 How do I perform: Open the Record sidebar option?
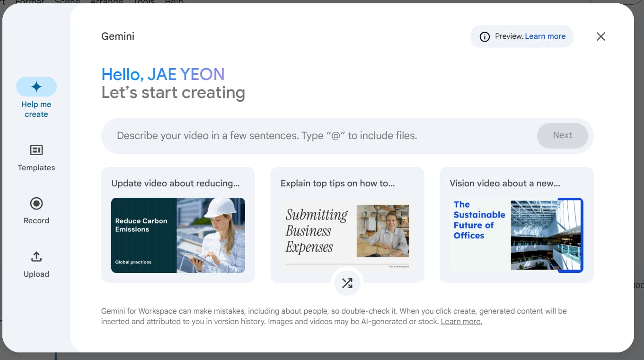[x=36, y=211]
